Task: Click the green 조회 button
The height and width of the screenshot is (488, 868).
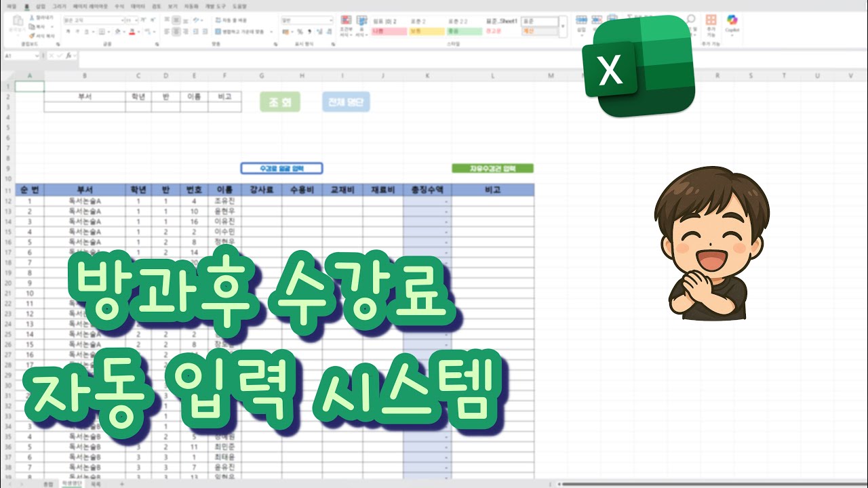Action: click(280, 102)
